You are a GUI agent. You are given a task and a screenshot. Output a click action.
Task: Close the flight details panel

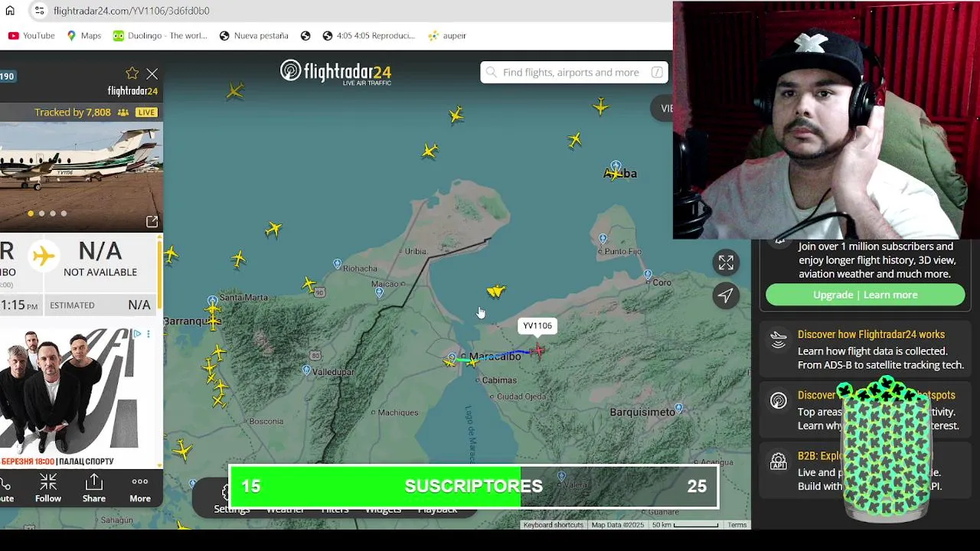click(152, 74)
